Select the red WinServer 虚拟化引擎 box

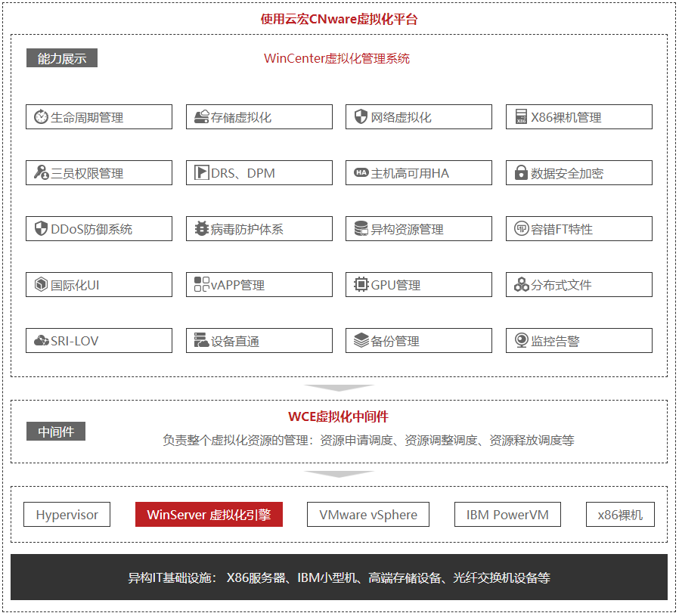click(209, 514)
